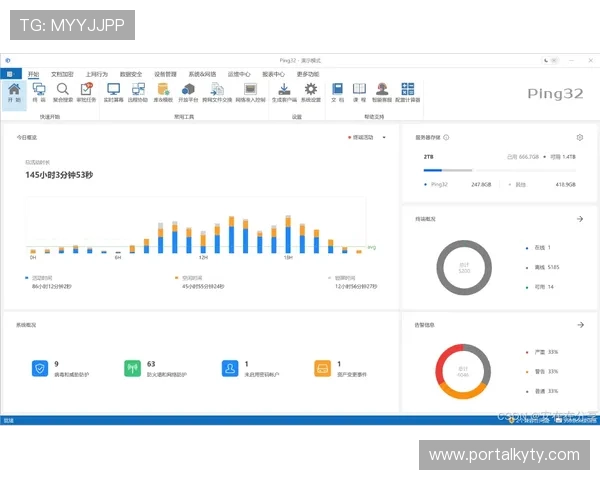Click the 生成客户端 generate client icon
The height and width of the screenshot is (480, 600).
[x=283, y=91]
